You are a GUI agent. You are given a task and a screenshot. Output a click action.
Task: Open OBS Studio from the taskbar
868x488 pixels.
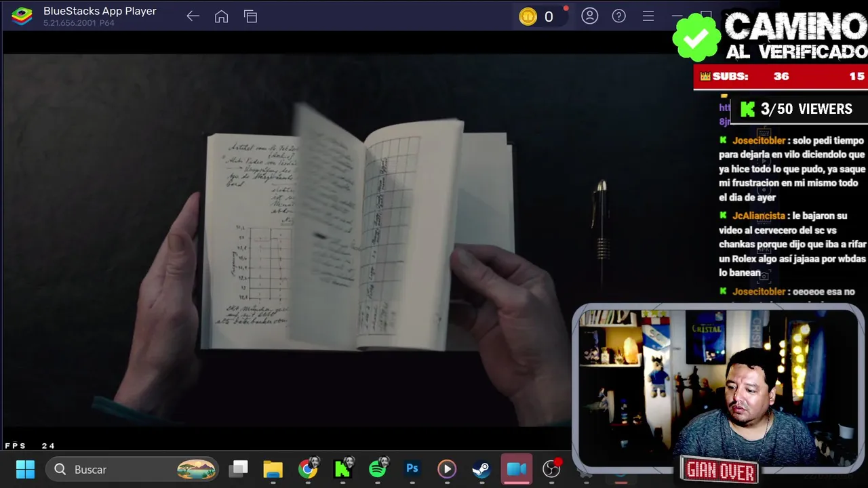pyautogui.click(x=552, y=469)
